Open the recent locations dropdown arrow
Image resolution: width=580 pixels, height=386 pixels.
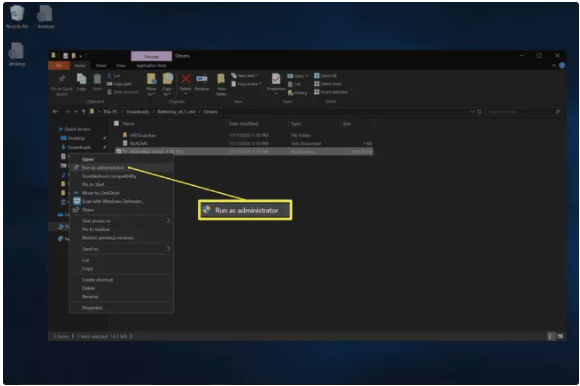coord(76,112)
